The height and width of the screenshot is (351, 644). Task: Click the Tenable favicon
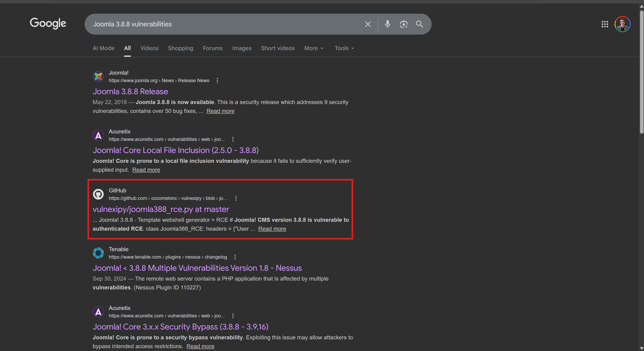point(98,253)
